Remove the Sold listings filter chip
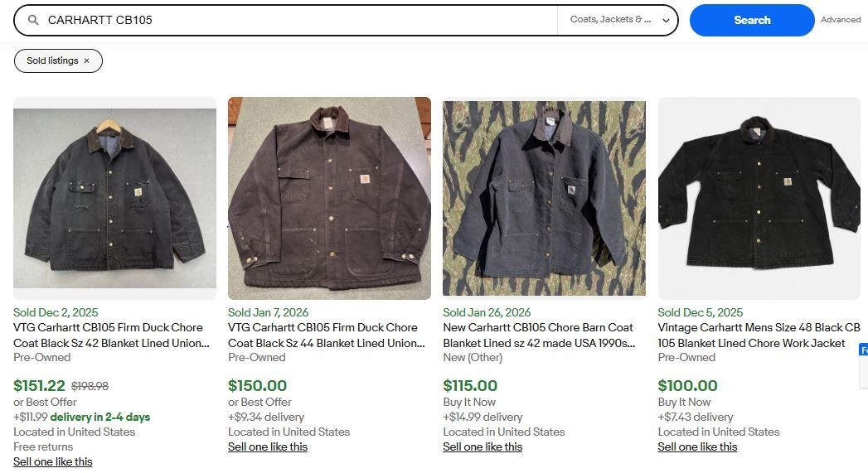 tap(86, 61)
